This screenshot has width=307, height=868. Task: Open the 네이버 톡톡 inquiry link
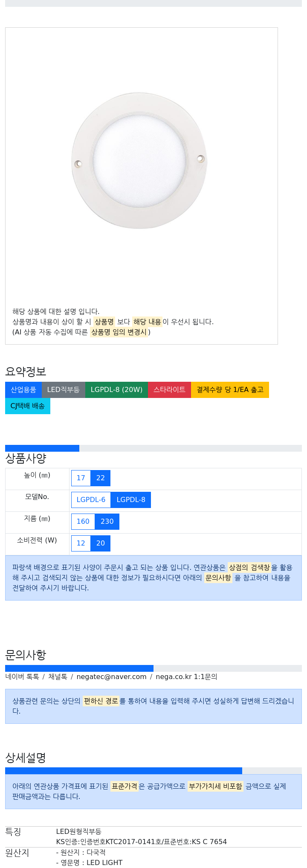pos(22,677)
